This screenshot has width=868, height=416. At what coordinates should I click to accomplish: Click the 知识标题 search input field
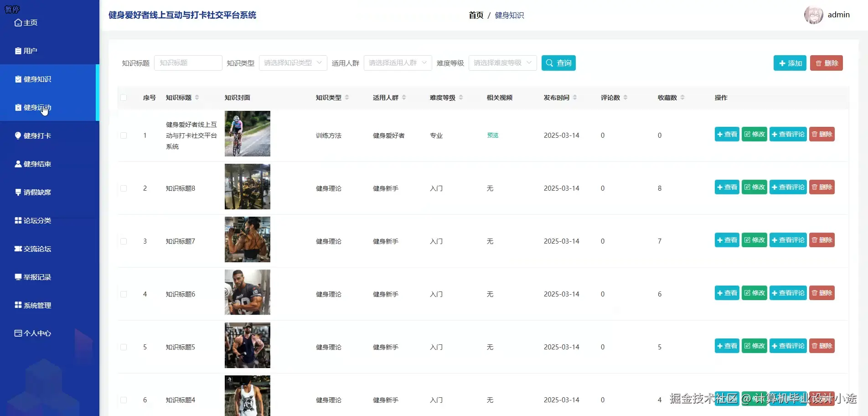pyautogui.click(x=188, y=63)
